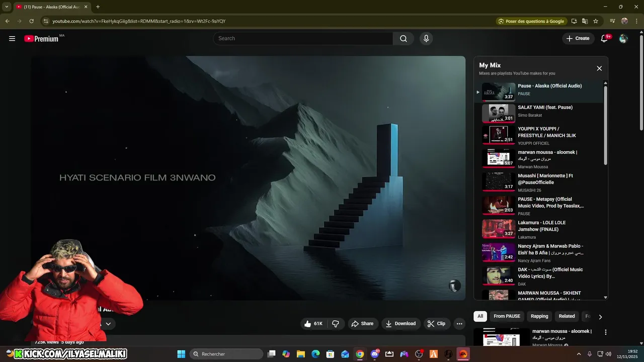Screen dimensions: 644x362
Task: Open the tab search dropdown arrow
Action: coord(7,7)
